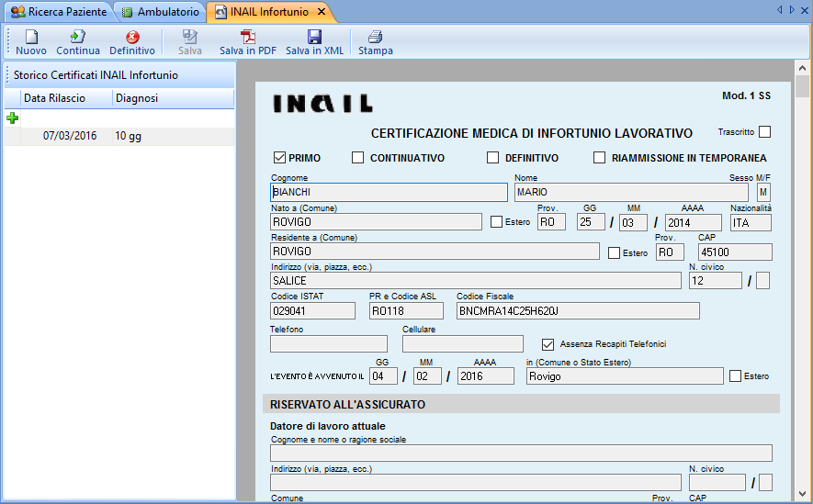The width and height of the screenshot is (813, 504).
Task: Toggle the PRIMO checkbox
Action: pyautogui.click(x=279, y=158)
